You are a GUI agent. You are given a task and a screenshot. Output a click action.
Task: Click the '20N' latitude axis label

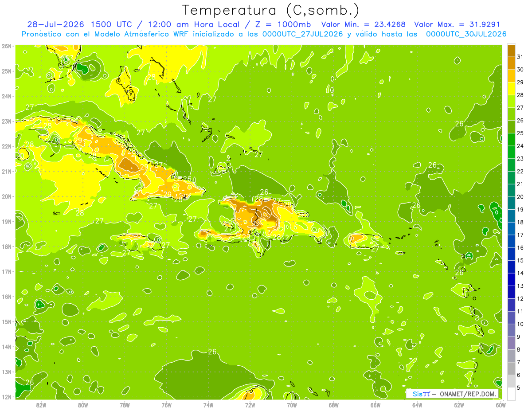point(7,196)
